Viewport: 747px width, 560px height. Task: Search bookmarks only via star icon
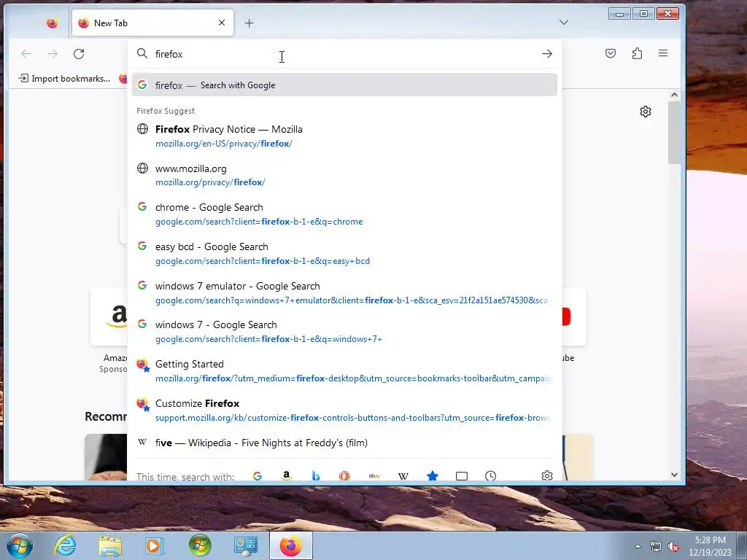[x=432, y=475]
